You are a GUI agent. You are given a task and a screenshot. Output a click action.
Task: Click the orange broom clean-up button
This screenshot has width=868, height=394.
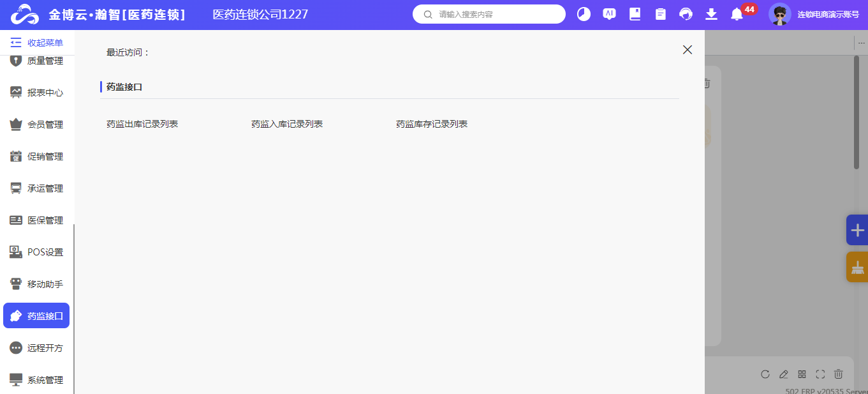click(x=857, y=267)
